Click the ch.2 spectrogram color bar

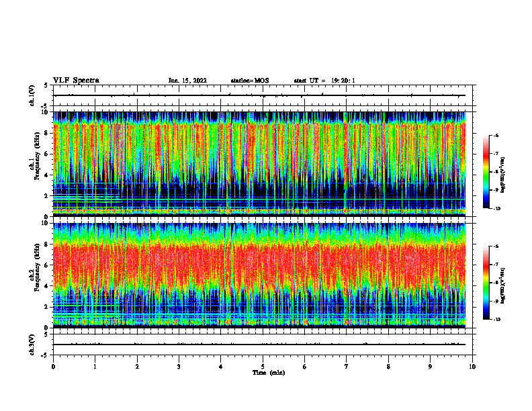coord(486,283)
